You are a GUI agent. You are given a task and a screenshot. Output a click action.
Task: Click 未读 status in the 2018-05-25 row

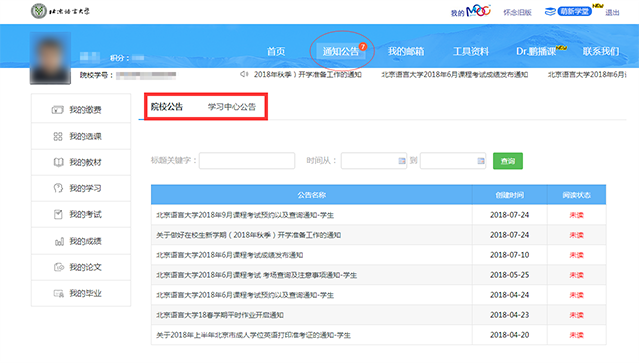tap(576, 275)
